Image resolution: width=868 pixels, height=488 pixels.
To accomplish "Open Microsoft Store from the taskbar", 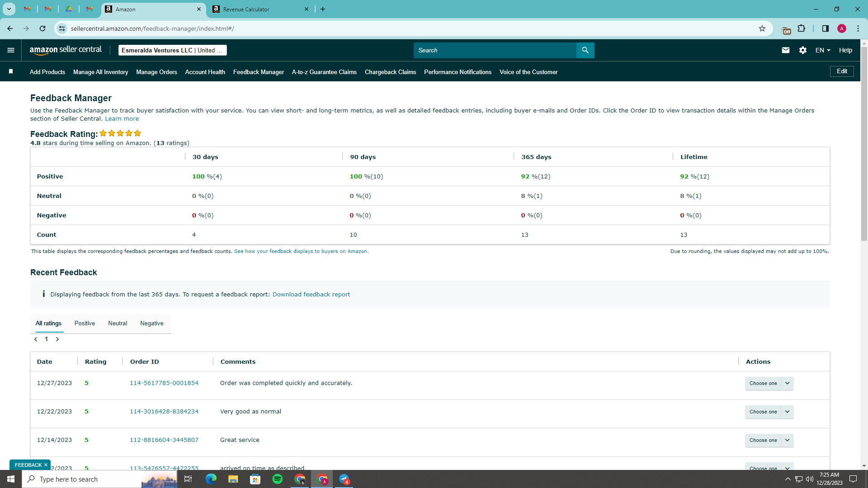I will click(x=255, y=479).
